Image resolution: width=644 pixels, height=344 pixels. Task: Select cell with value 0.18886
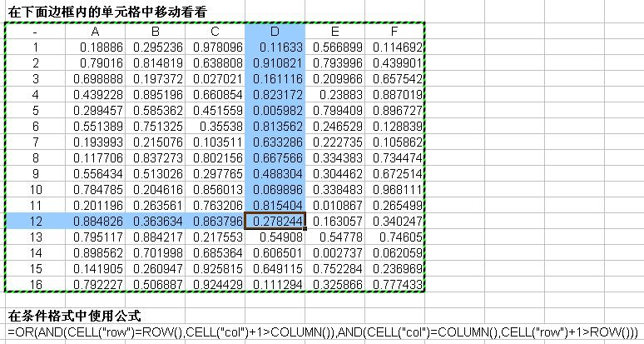[x=96, y=47]
